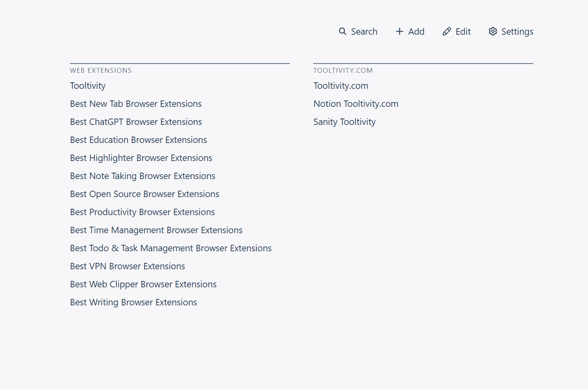Click the TOOLTIVITY.COM group heading
Viewport: 588px width, 389px height.
343,70
